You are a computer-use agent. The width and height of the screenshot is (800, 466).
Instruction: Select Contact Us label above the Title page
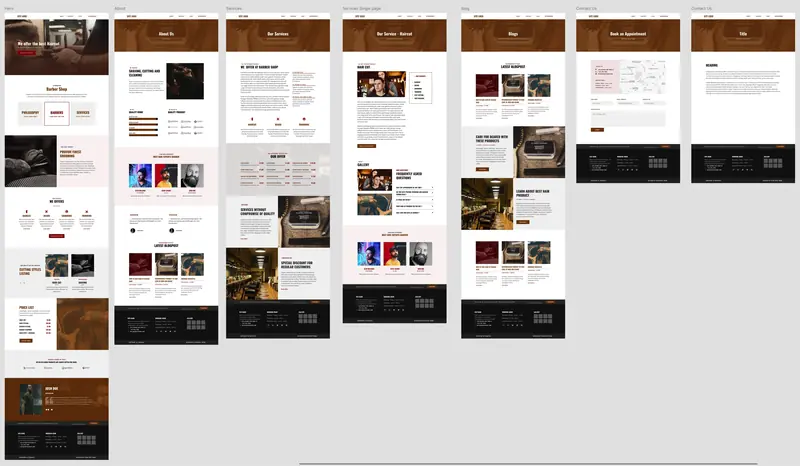701,9
